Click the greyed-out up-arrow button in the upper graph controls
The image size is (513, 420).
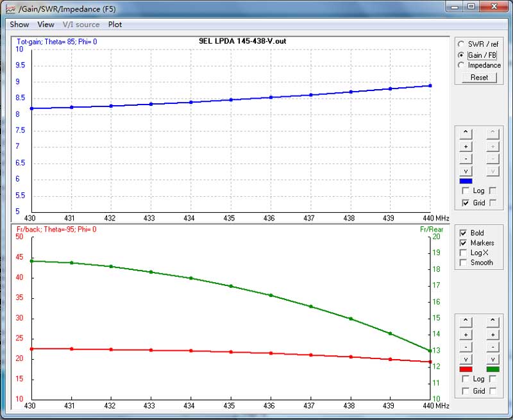492,133
